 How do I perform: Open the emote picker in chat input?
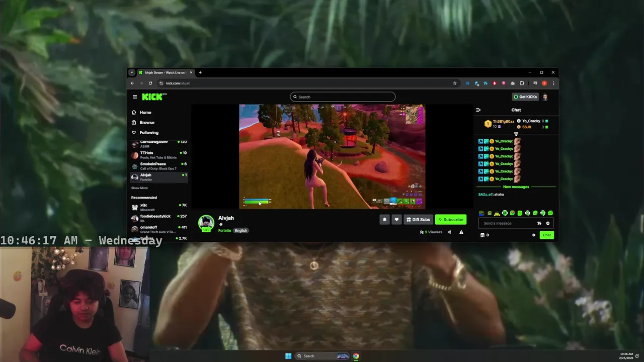[x=548, y=223]
